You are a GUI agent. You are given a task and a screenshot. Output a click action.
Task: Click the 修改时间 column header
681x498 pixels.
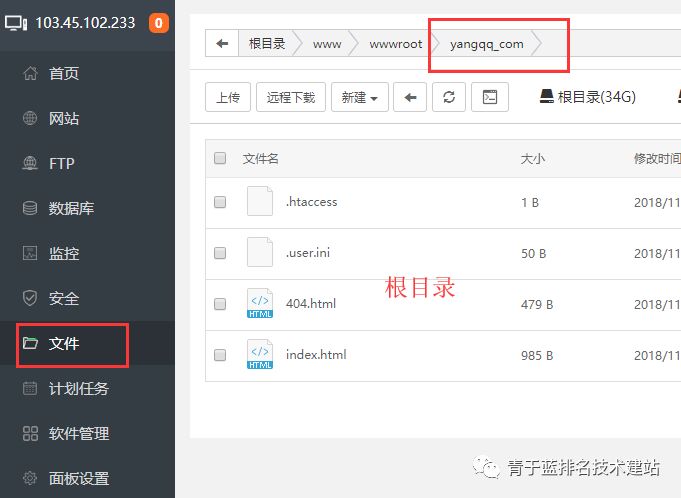[x=658, y=158]
